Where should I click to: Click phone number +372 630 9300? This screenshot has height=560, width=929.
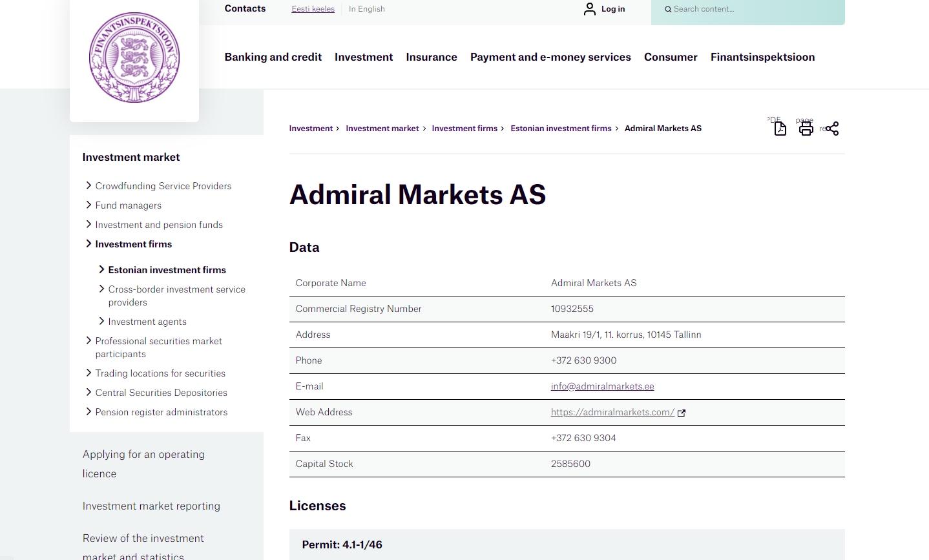coord(583,360)
